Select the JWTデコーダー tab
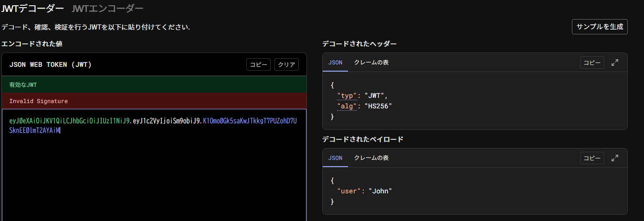 tap(33, 8)
